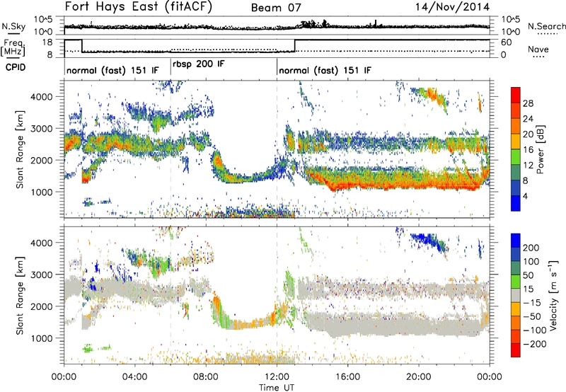Click the lower panel 'Slant Range [km]' label
Image resolution: width=566 pixels, height=392 pixels.
pos(20,295)
